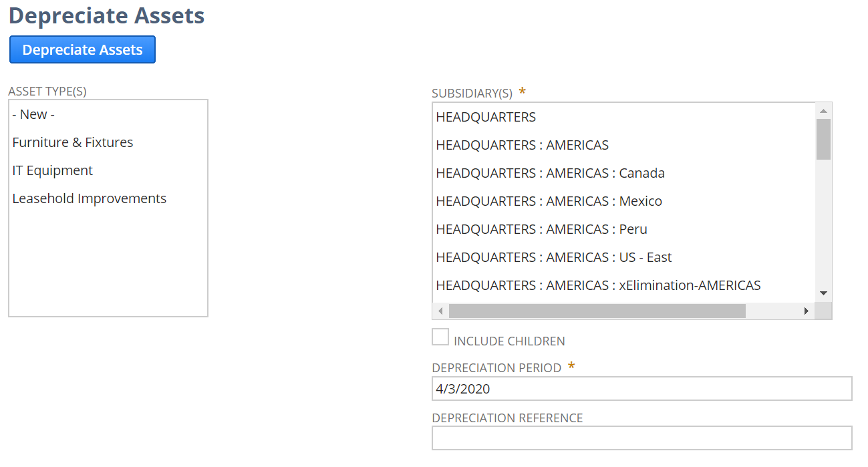868x467 pixels.
Task: Click subsidiary list scroll up arrow
Action: 823,111
